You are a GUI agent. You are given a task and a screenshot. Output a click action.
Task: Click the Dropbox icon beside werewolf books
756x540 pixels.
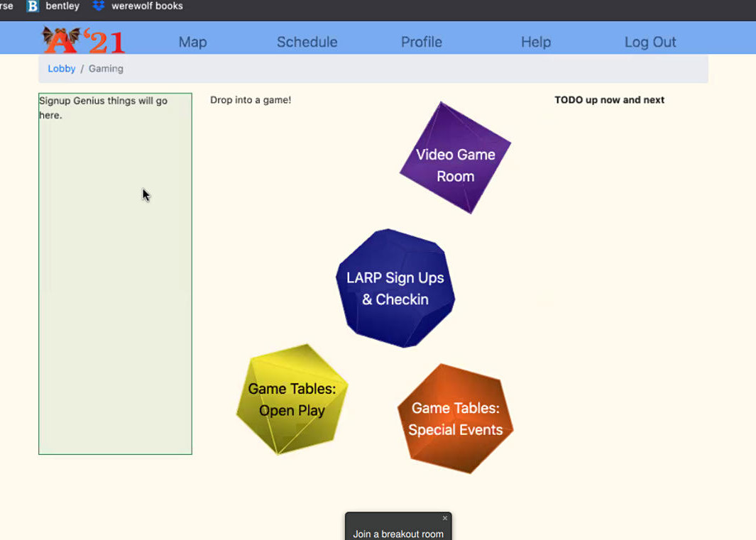pos(99,6)
